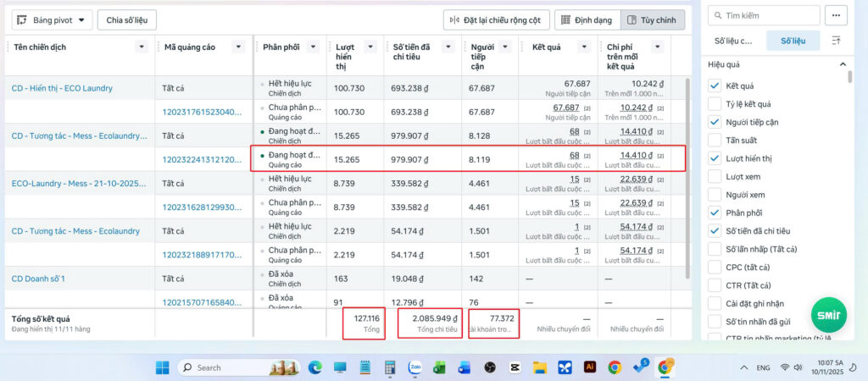868x381 pixels.
Task: Open Calculator from the taskbar
Action: point(391,367)
